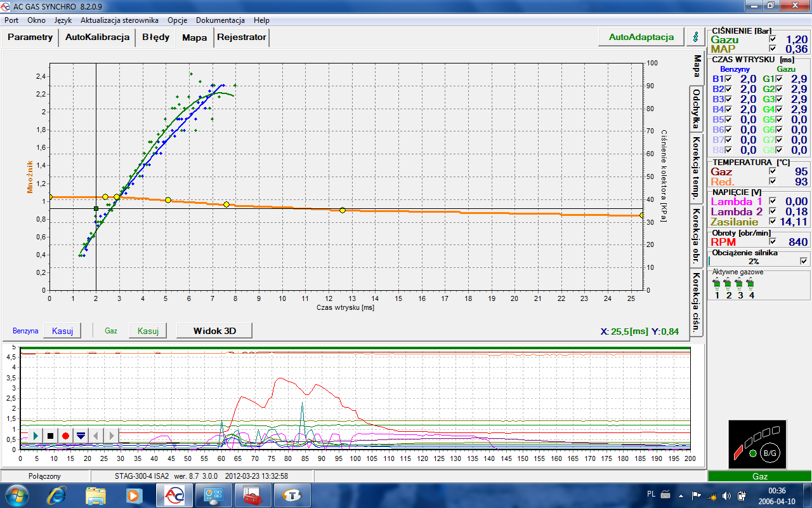Click the orange T taskbar icon
Viewport: 812px width, 508px height.
click(x=291, y=495)
